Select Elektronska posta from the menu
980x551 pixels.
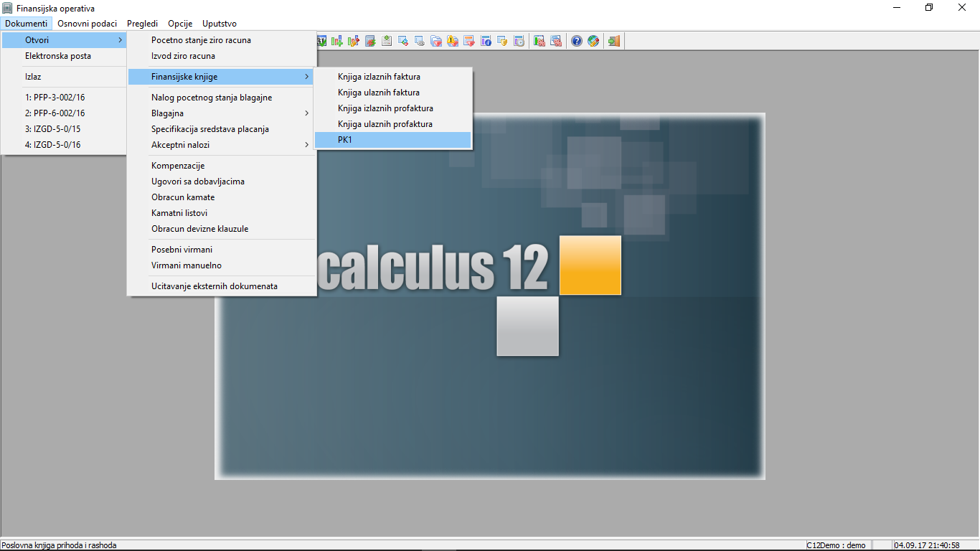click(x=64, y=56)
